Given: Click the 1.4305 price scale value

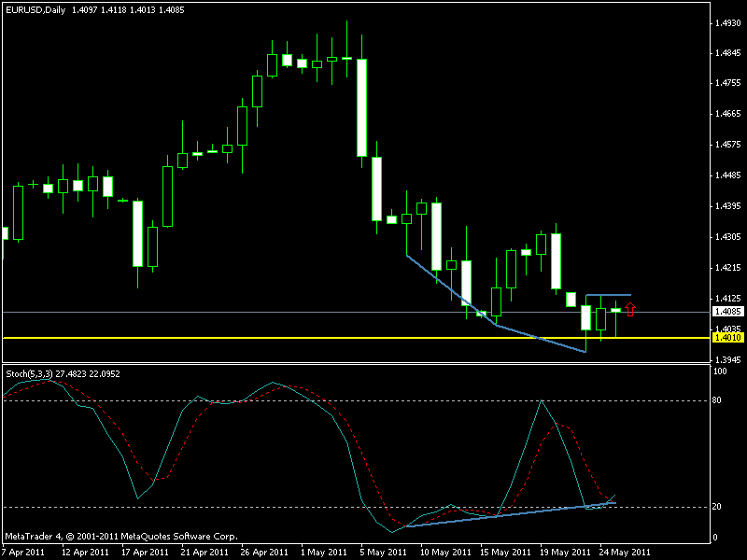Looking at the screenshot, I should coord(728,237).
